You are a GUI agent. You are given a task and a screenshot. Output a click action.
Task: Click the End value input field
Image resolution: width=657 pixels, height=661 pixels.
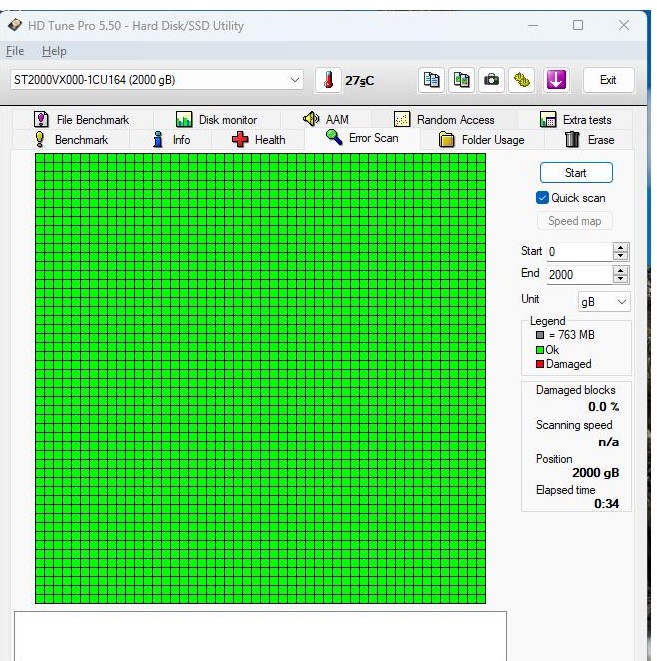577,275
